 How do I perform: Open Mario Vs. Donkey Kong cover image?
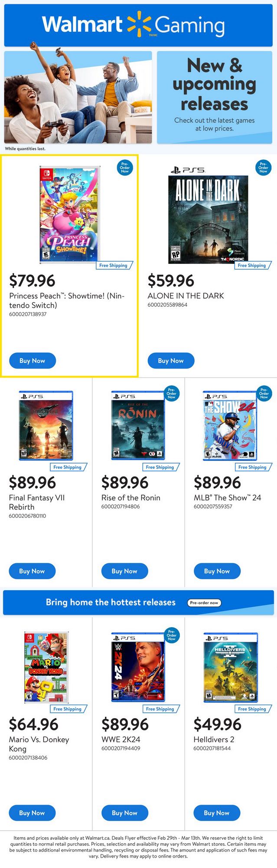tap(46, 667)
